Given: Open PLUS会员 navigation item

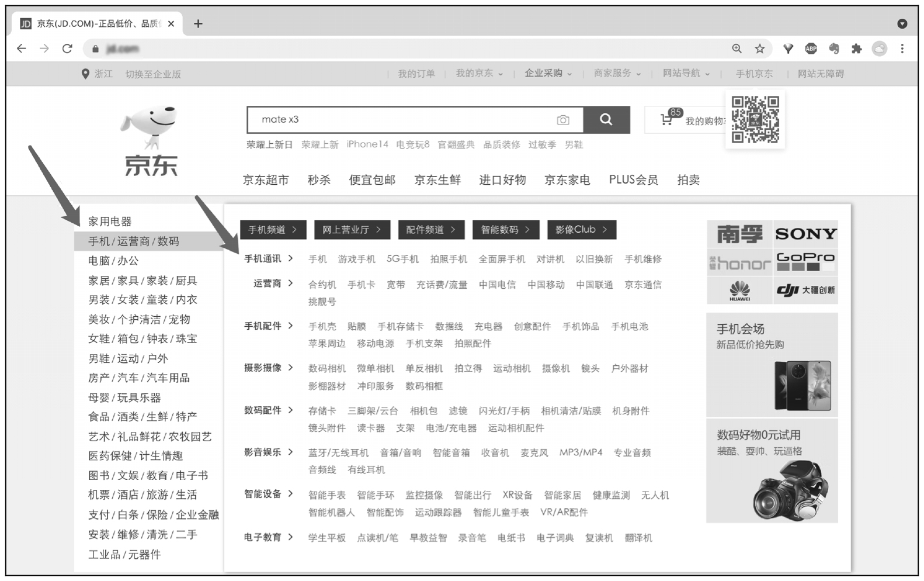Looking at the screenshot, I should [634, 180].
